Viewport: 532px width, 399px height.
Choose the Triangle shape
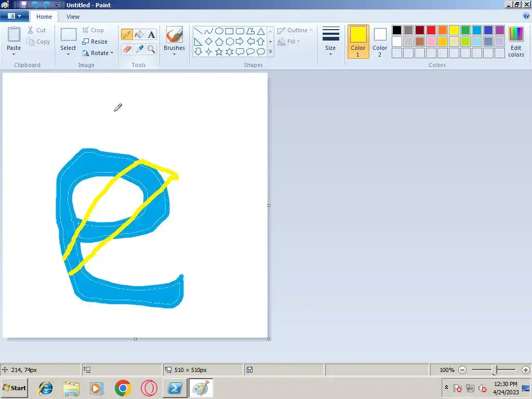click(261, 31)
